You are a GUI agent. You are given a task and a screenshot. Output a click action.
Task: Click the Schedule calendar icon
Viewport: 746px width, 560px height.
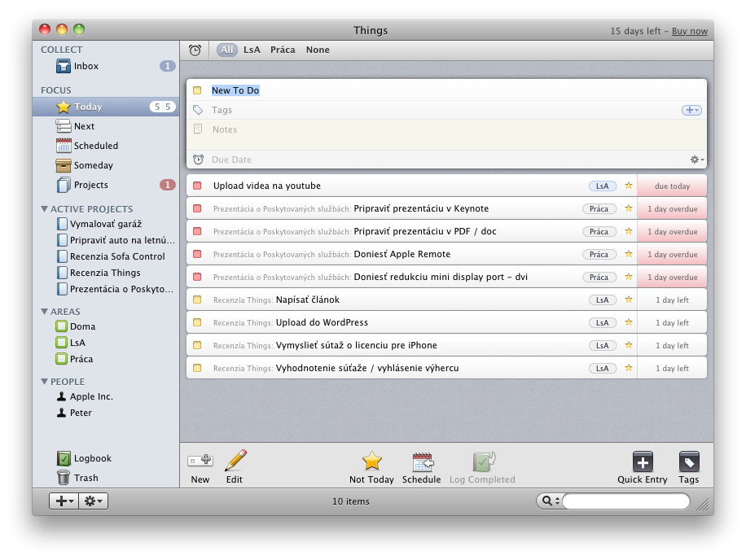pyautogui.click(x=423, y=462)
